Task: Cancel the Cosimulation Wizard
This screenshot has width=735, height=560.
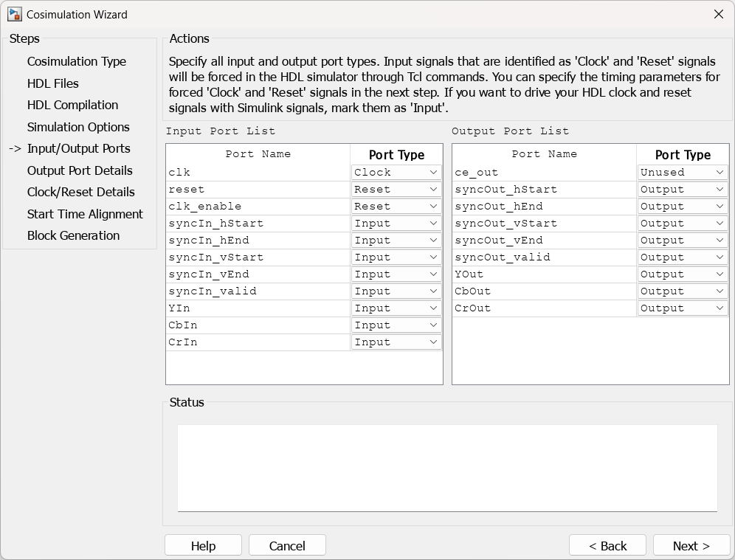Action: click(287, 545)
